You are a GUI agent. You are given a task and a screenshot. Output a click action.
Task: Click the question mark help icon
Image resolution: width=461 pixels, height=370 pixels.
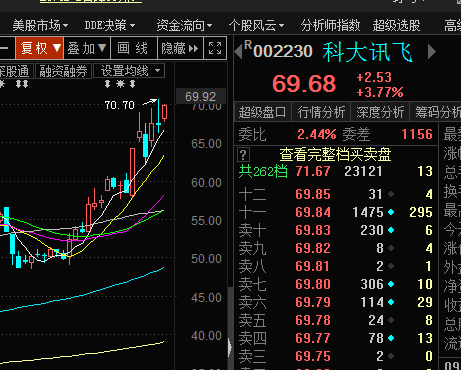click(243, 155)
